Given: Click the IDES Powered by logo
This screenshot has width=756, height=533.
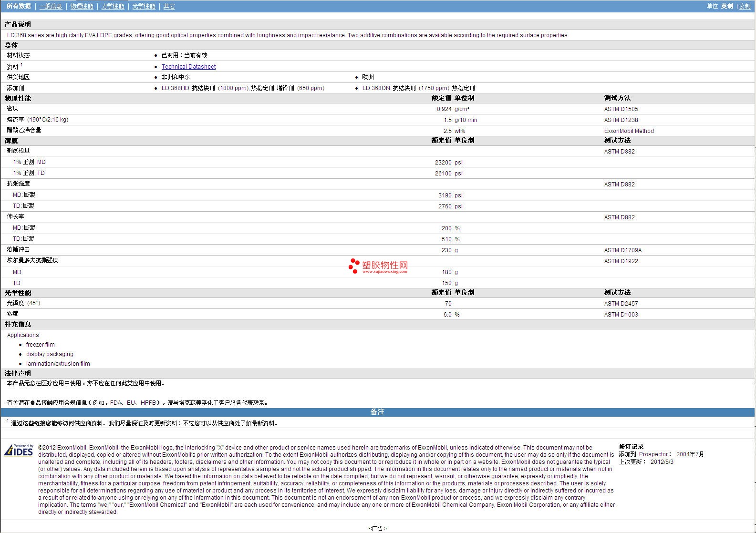Looking at the screenshot, I should pos(19,450).
